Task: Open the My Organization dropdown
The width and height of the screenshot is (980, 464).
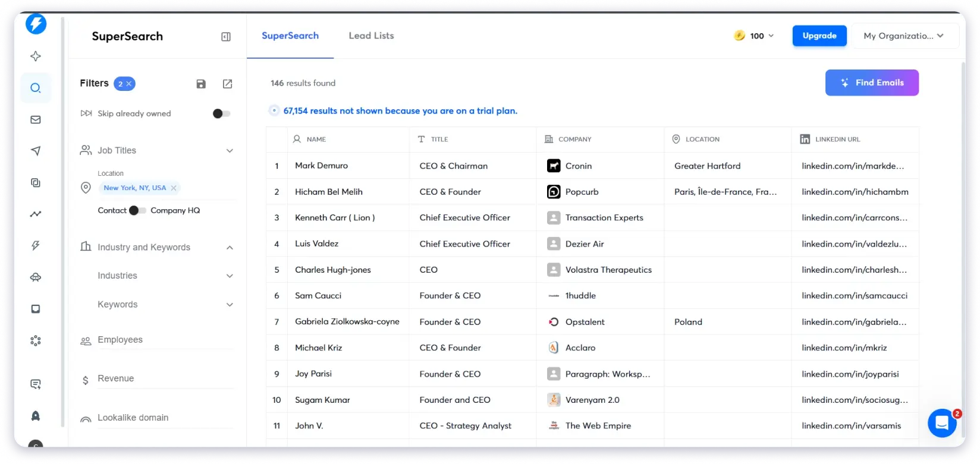Action: click(903, 36)
